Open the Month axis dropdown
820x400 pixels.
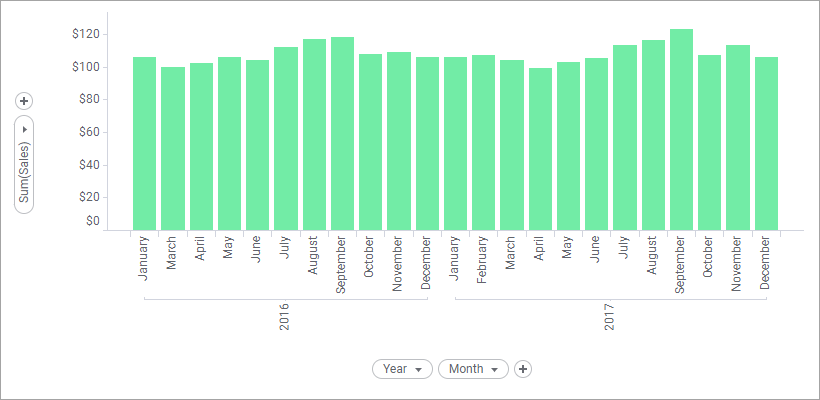(473, 369)
